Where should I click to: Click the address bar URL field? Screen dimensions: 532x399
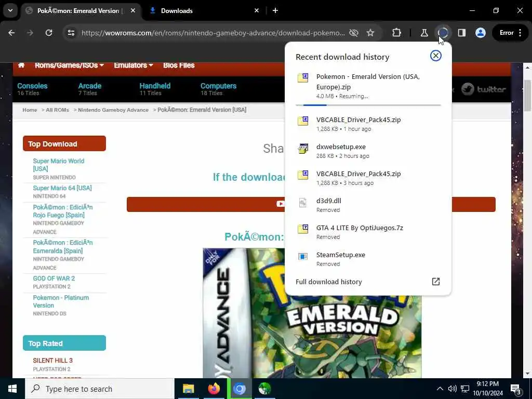[213, 33]
